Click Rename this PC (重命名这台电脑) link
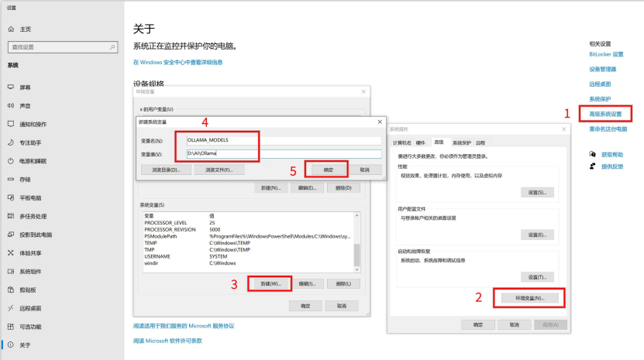Image resolution: width=644 pixels, height=360 pixels. point(608,129)
